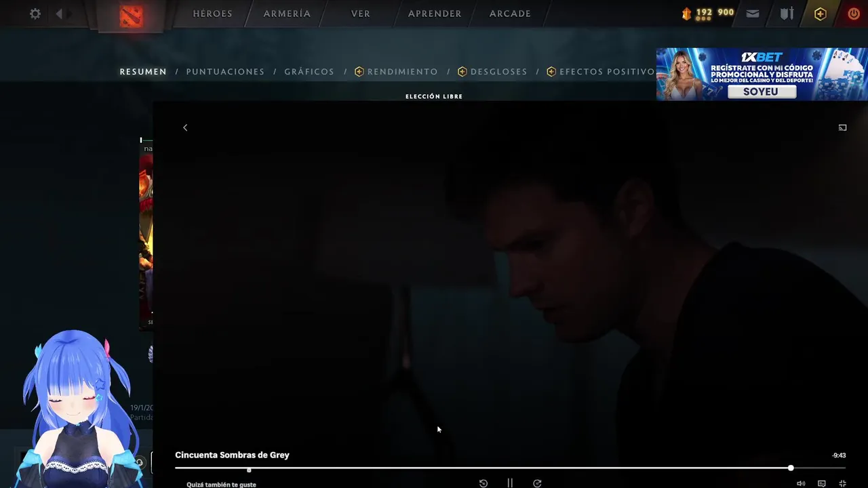868x488 pixels.
Task: Open the Héroes menu
Action: (x=212, y=14)
